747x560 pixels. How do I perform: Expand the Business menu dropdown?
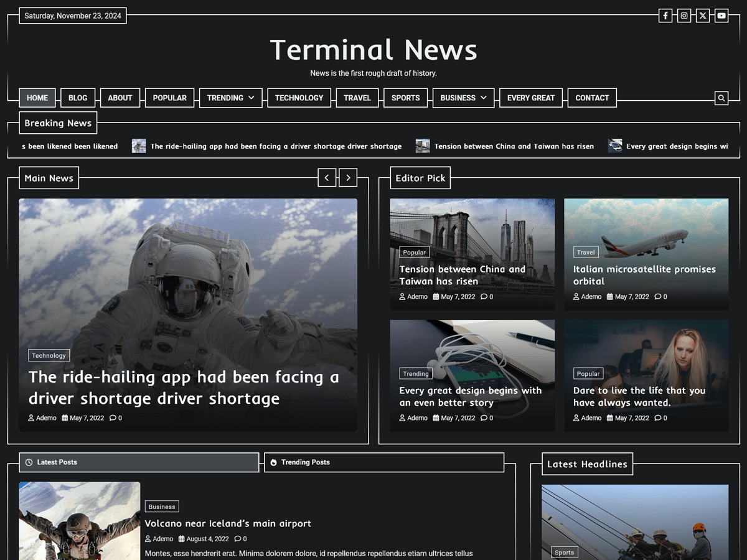click(x=484, y=98)
